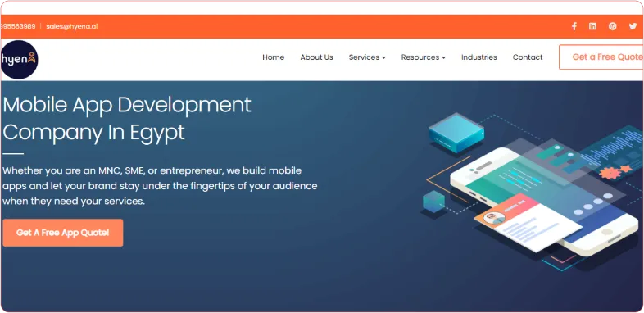Click the Hyena logo

[x=19, y=60]
